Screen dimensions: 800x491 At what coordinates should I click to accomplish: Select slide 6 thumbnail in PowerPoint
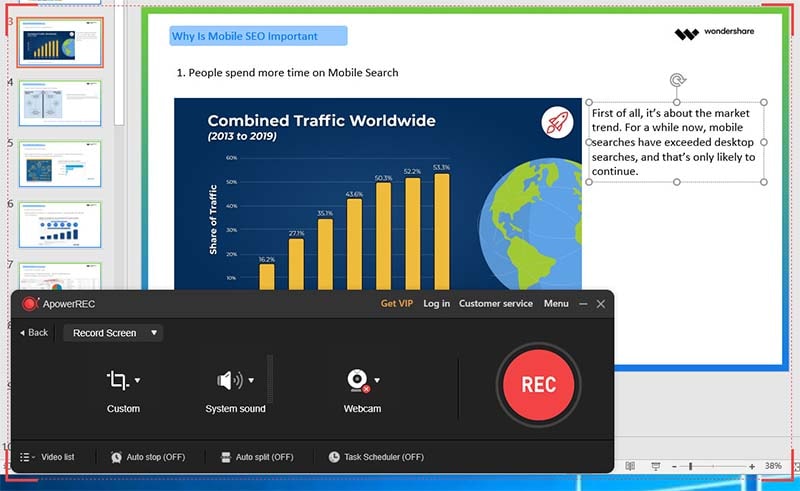(x=60, y=225)
